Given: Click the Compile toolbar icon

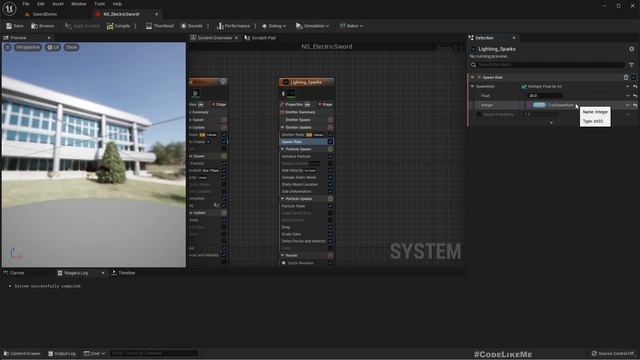Looking at the screenshot, I should tap(110, 26).
